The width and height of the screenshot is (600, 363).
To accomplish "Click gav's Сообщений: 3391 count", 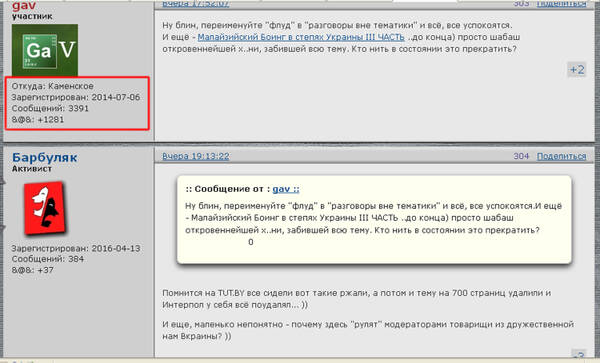I will tap(50, 108).
